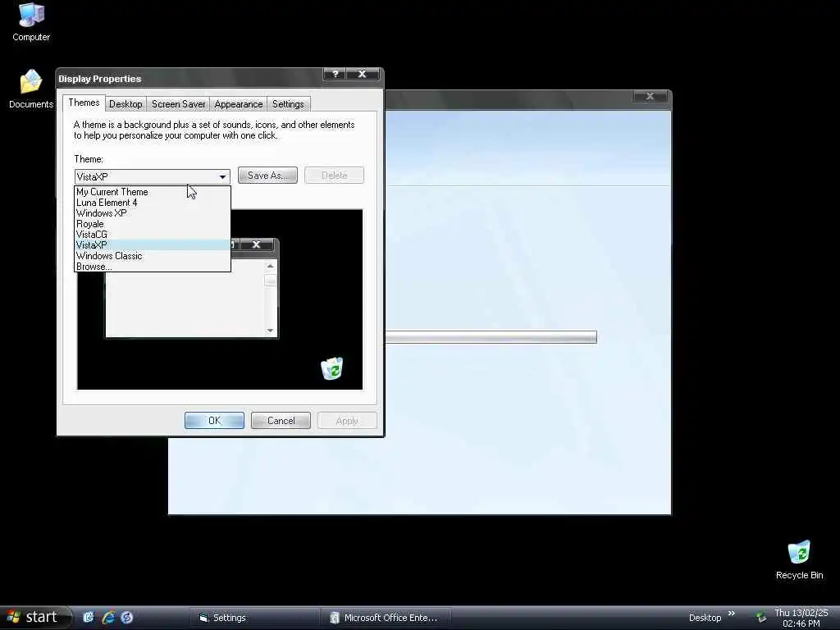Choose highlighted VistaXP entry in list
The height and width of the screenshot is (630, 840).
click(152, 244)
